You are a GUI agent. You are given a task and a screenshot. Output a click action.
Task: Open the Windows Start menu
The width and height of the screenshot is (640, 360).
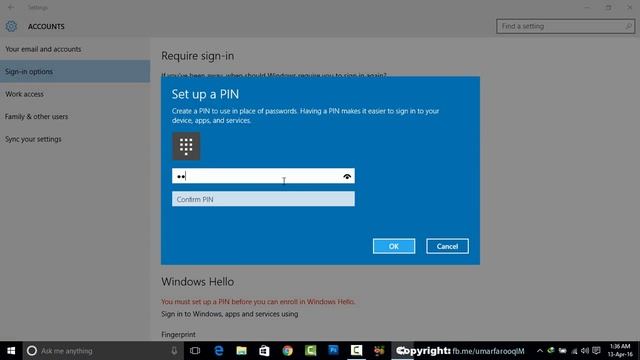11,351
